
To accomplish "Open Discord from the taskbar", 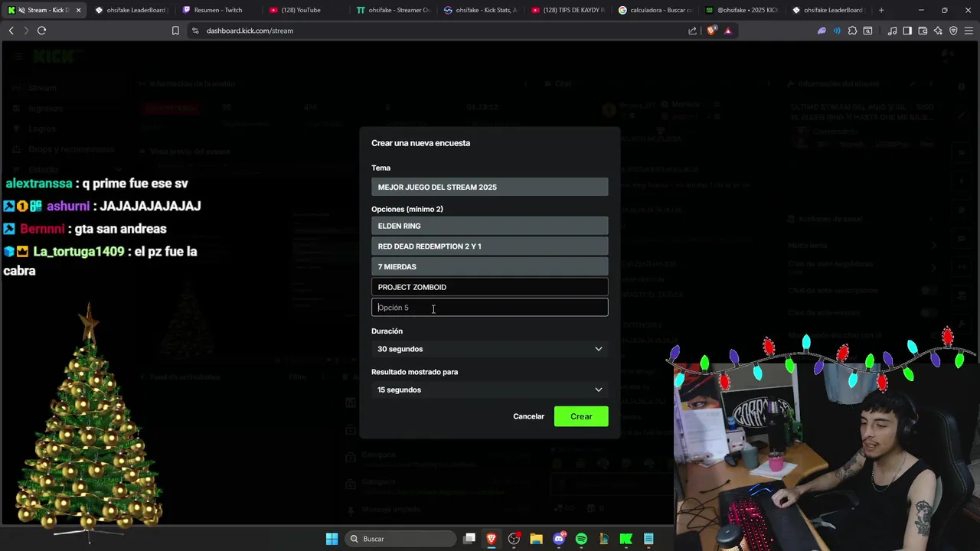I will click(x=559, y=539).
